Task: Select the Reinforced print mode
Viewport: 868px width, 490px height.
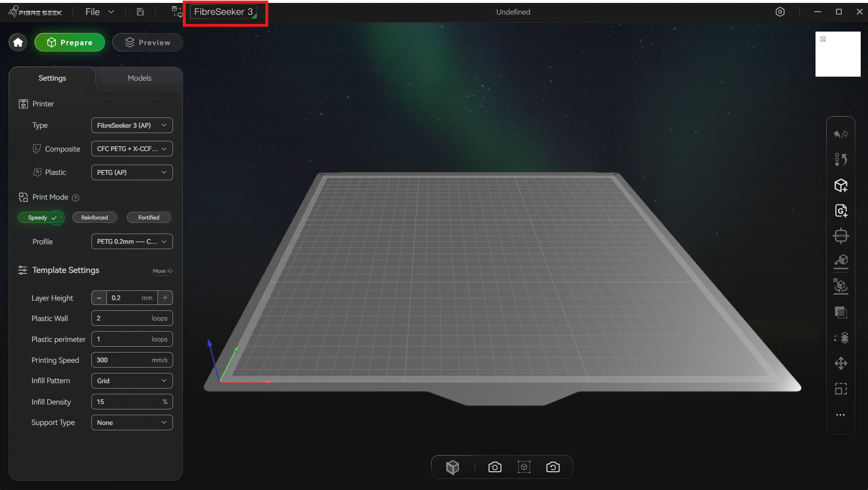Action: (95, 218)
